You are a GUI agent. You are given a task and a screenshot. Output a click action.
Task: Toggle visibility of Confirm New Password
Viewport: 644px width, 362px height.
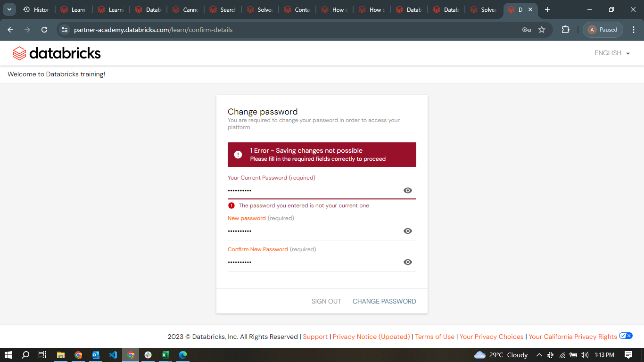407,262
